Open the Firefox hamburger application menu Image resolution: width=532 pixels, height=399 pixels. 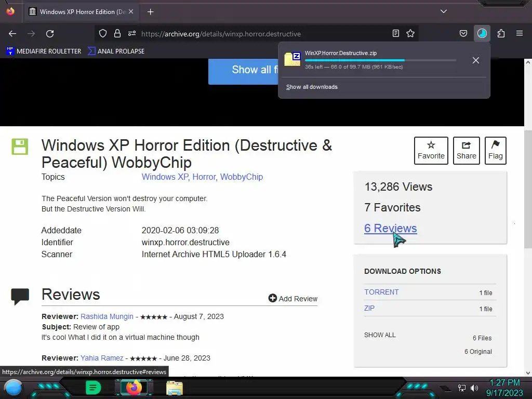coord(519,33)
